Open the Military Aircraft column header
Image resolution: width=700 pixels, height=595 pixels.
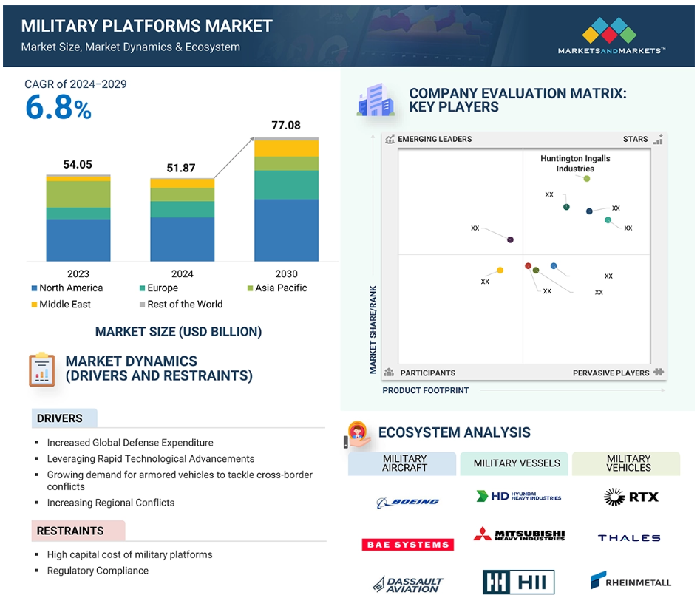click(x=402, y=463)
